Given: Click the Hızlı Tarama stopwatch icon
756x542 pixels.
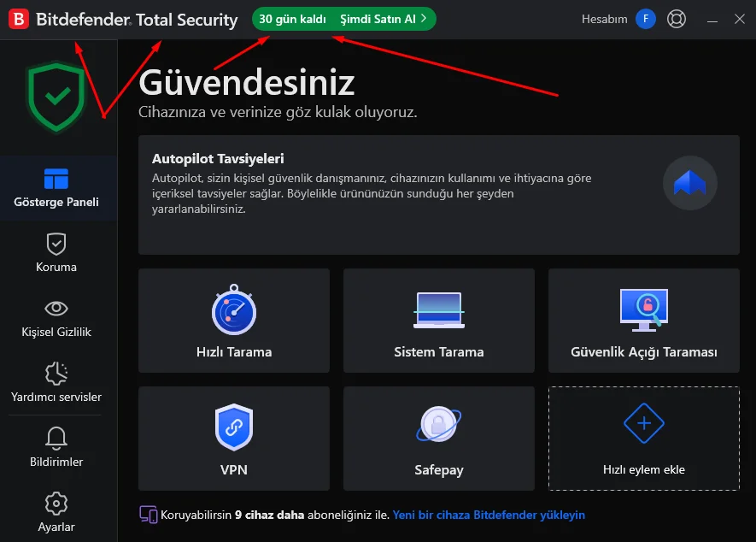Looking at the screenshot, I should (x=234, y=309).
